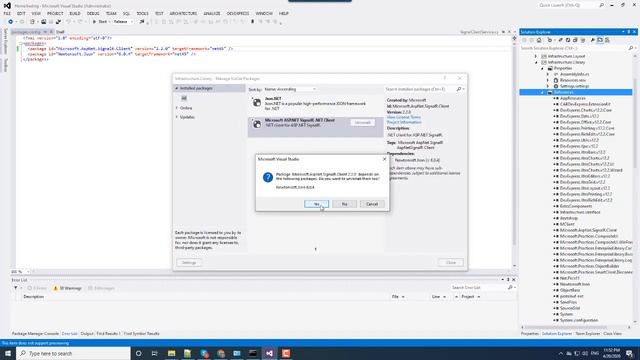Toggle the Warnings filter in Error List

67,288
